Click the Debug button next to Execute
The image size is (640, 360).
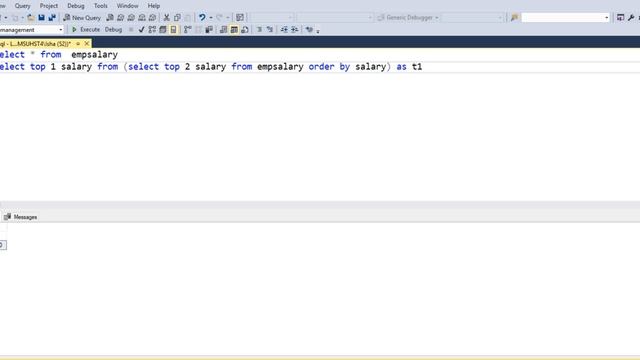coord(113,29)
